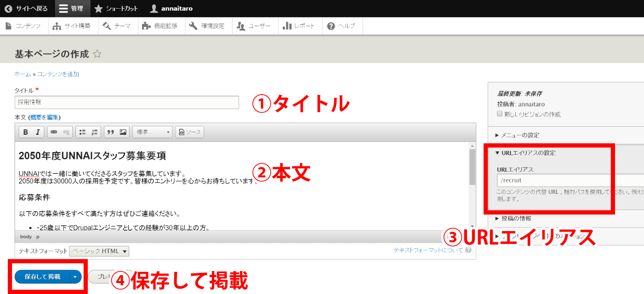
Task: Click the insert image icon
Action: [x=123, y=132]
